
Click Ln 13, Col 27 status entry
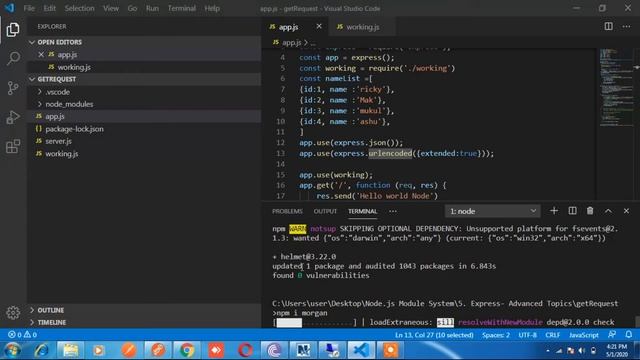click(x=434, y=335)
